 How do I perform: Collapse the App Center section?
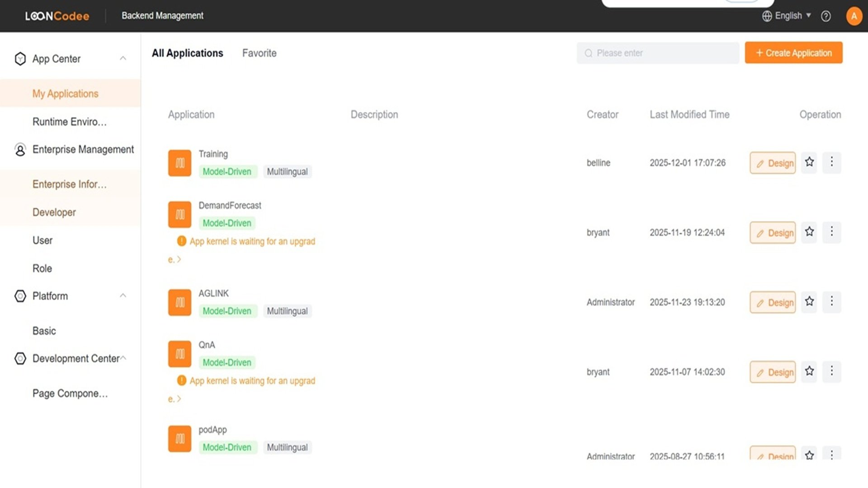click(x=123, y=58)
